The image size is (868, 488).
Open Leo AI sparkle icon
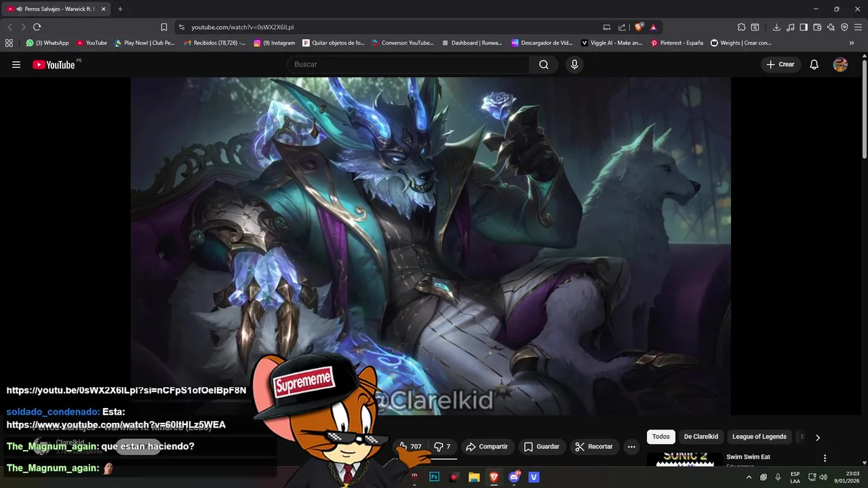(831, 27)
